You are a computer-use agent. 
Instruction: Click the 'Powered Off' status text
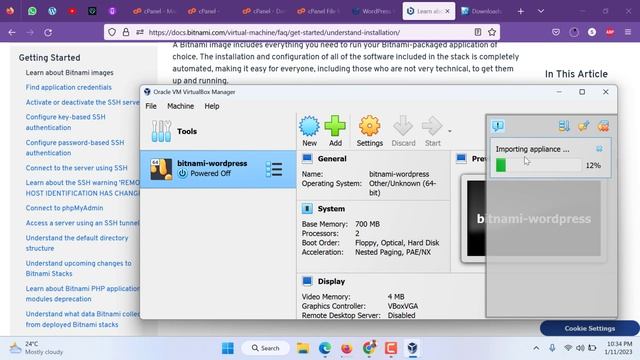pyautogui.click(x=211, y=173)
